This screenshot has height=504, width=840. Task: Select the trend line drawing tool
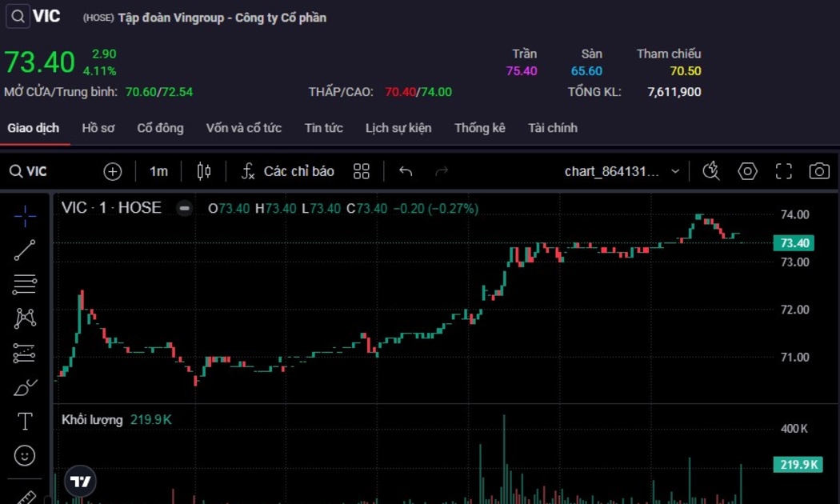(25, 250)
